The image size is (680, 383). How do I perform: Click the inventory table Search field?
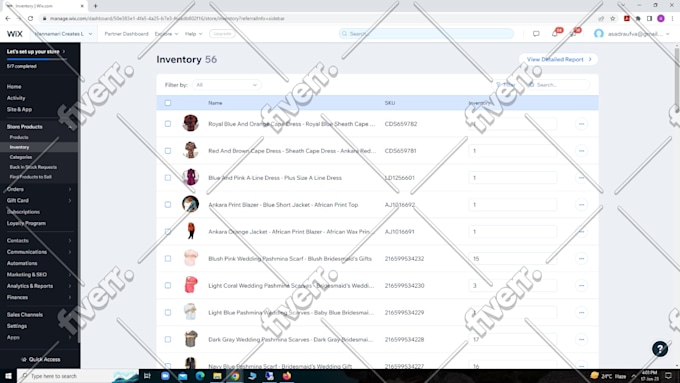click(559, 85)
